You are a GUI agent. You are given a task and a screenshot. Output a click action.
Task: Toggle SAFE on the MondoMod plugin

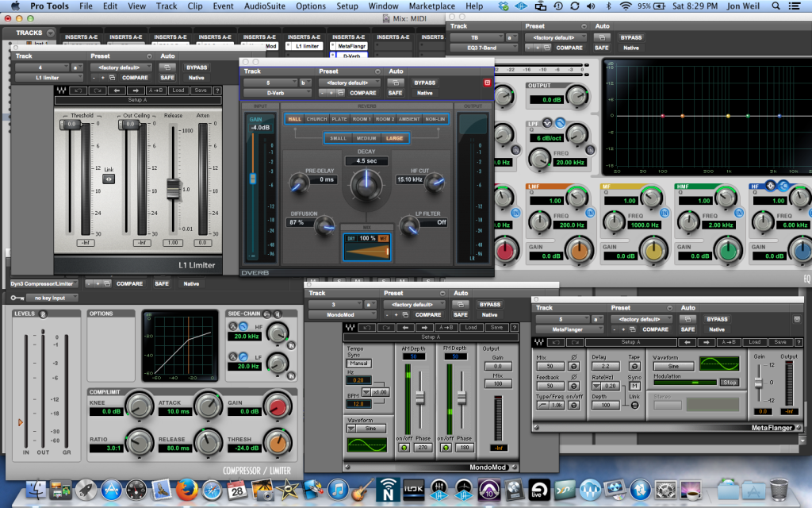coord(461,314)
